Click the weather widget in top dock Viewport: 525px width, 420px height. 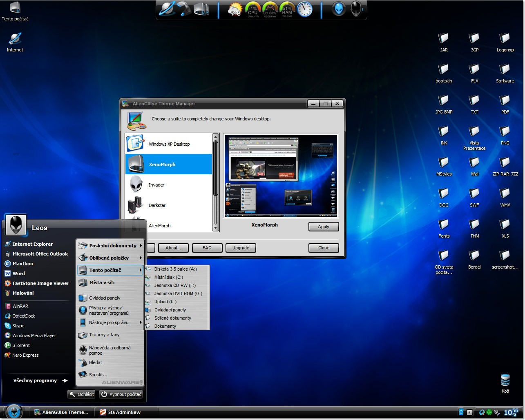click(236, 10)
